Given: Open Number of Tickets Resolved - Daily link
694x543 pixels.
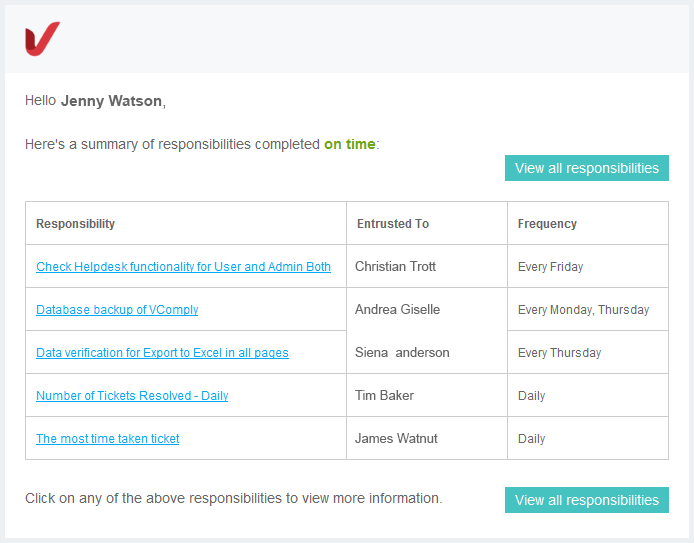Looking at the screenshot, I should [x=132, y=396].
